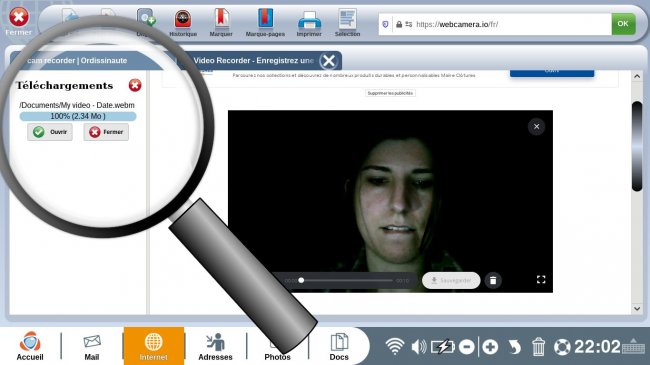Click the Imprimer printer icon

(x=309, y=23)
